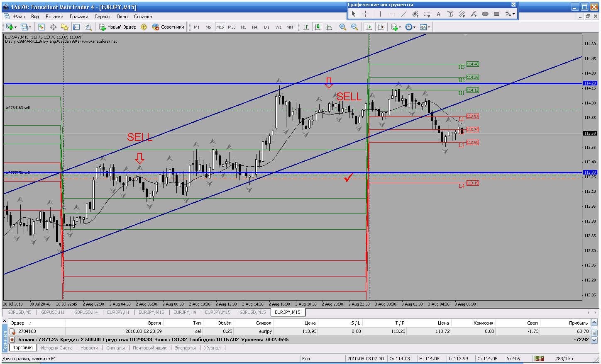This screenshot has width=601, height=364.
Task: Open the Periods clock icon
Action: [x=408, y=27]
